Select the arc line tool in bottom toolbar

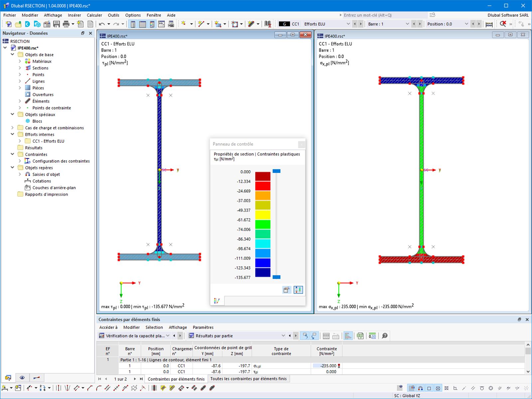pyautogui.click(x=99, y=388)
